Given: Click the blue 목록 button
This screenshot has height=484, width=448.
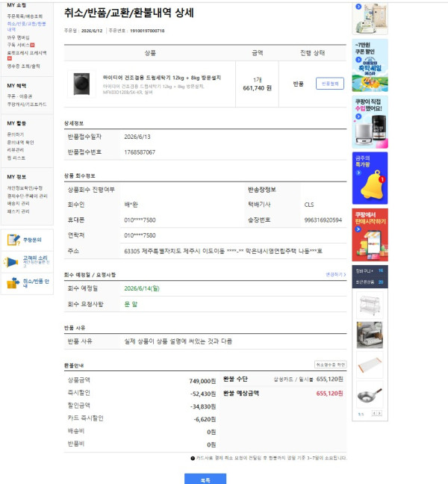Looking at the screenshot, I should click(205, 479).
